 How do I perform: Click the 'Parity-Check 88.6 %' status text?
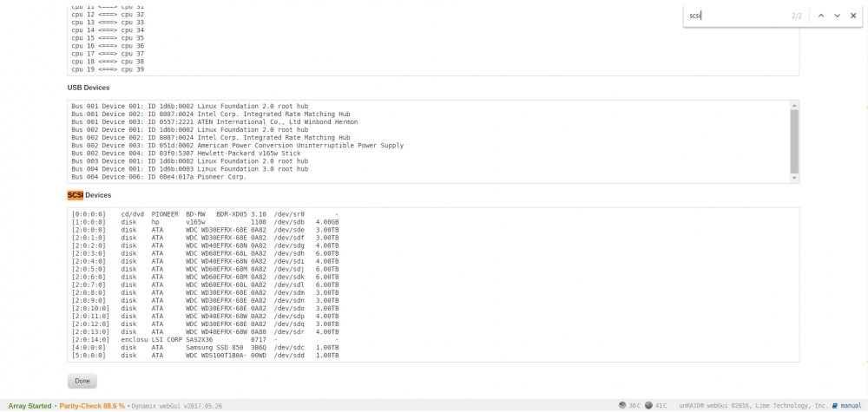[92, 406]
